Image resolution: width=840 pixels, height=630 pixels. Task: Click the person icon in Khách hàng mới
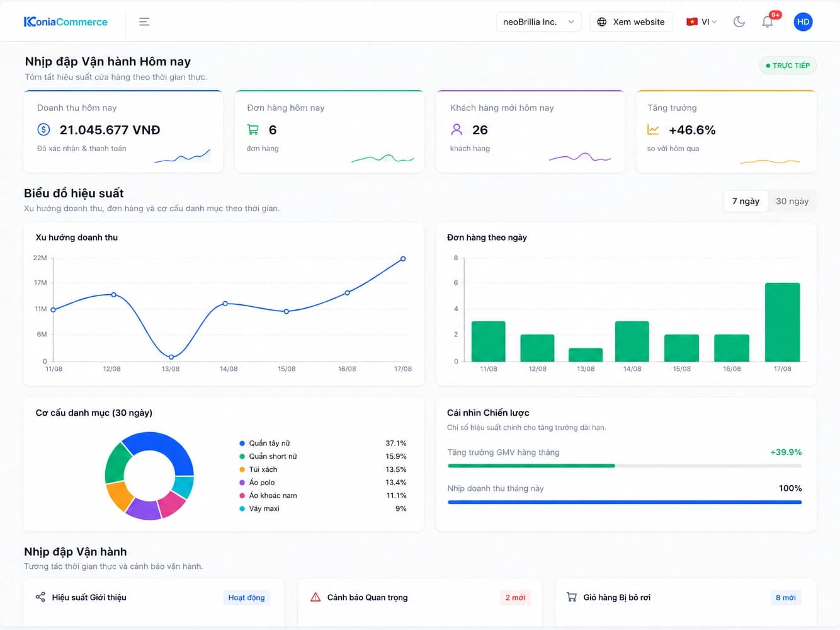pyautogui.click(x=457, y=130)
